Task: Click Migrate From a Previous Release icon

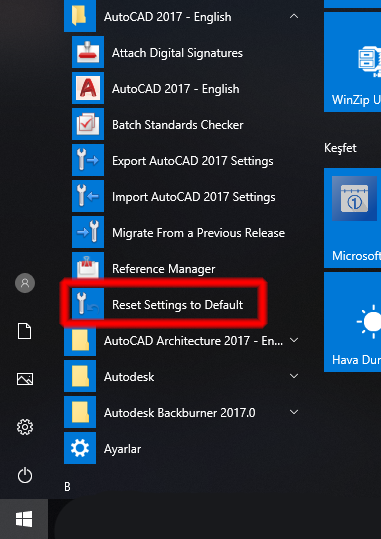Action: pos(88,232)
